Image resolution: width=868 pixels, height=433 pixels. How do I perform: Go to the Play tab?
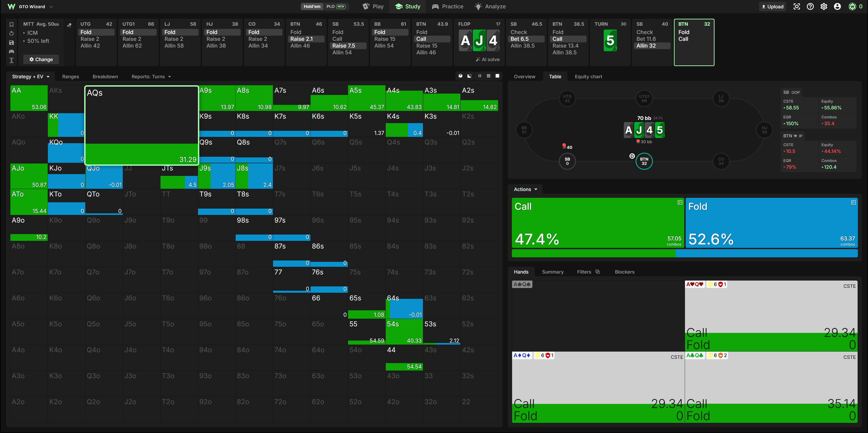[x=373, y=6]
